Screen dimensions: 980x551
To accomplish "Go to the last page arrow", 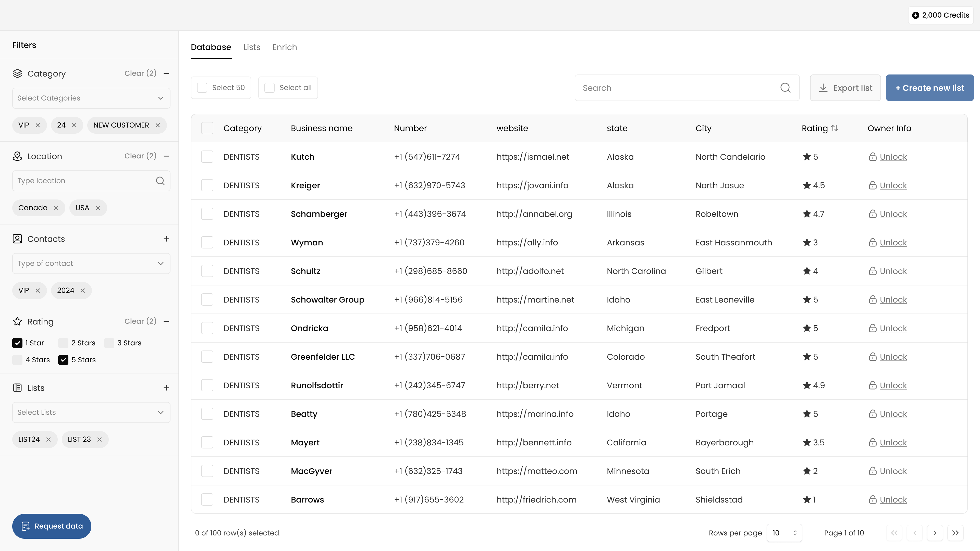I will pyautogui.click(x=955, y=533).
